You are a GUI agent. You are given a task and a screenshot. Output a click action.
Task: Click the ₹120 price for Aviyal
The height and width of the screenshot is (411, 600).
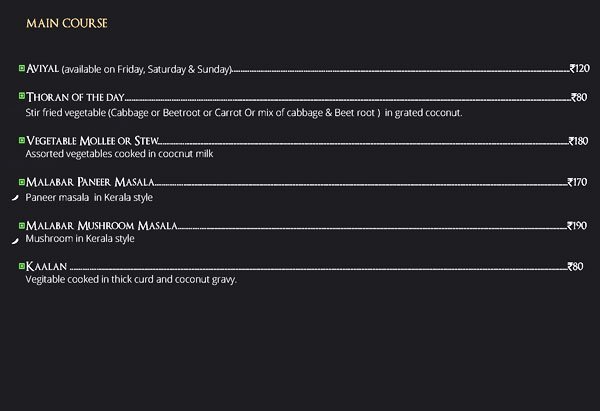pyautogui.click(x=579, y=69)
